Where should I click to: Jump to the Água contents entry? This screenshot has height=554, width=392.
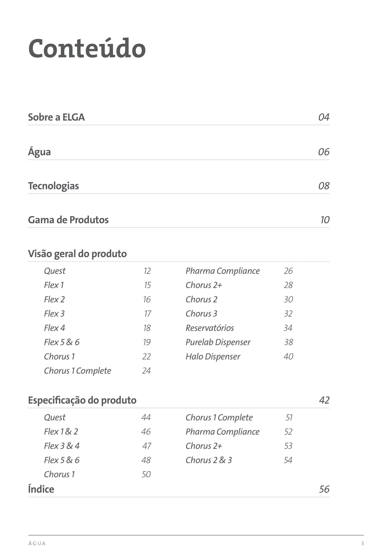179,152
